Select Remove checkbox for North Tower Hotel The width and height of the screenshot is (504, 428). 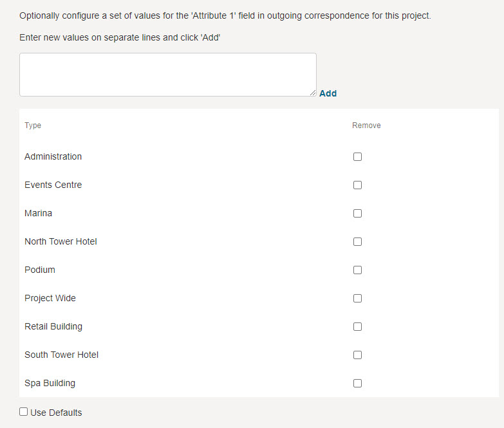(357, 241)
